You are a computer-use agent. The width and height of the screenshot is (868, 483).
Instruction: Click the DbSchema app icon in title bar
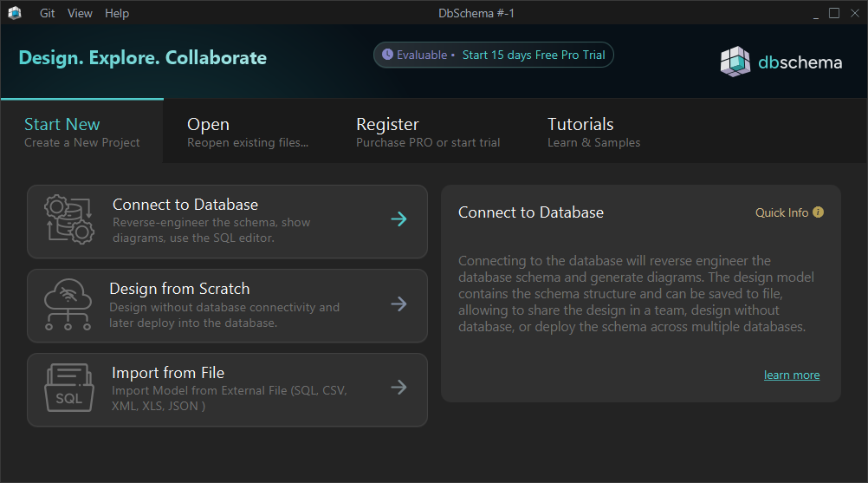(x=15, y=13)
